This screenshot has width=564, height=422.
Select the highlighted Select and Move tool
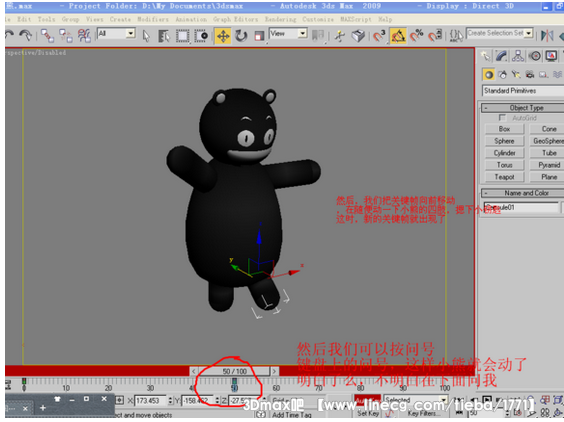pos(223,36)
